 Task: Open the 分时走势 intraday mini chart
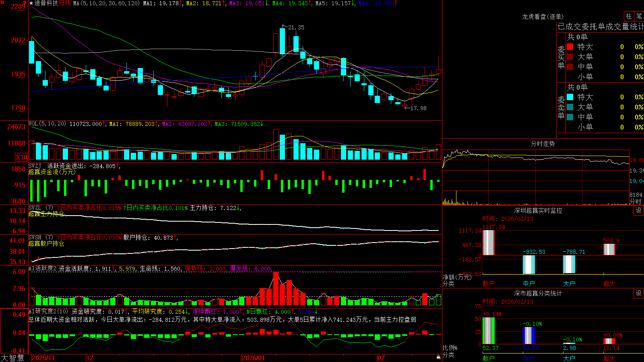pos(543,144)
